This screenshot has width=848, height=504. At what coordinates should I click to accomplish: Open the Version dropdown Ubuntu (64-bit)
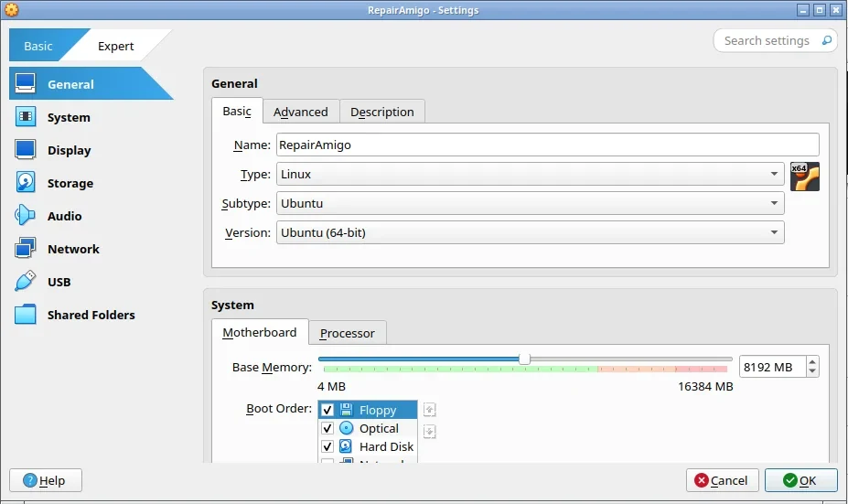tap(530, 232)
